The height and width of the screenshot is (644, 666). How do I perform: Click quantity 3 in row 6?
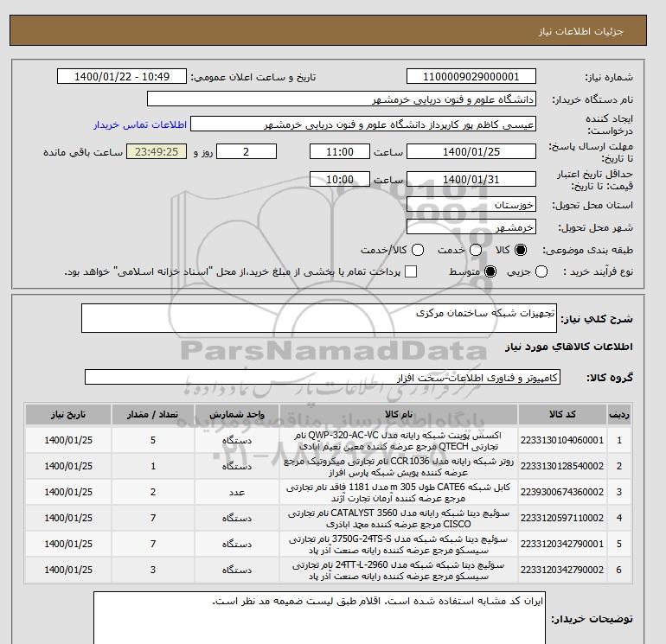[153, 570]
